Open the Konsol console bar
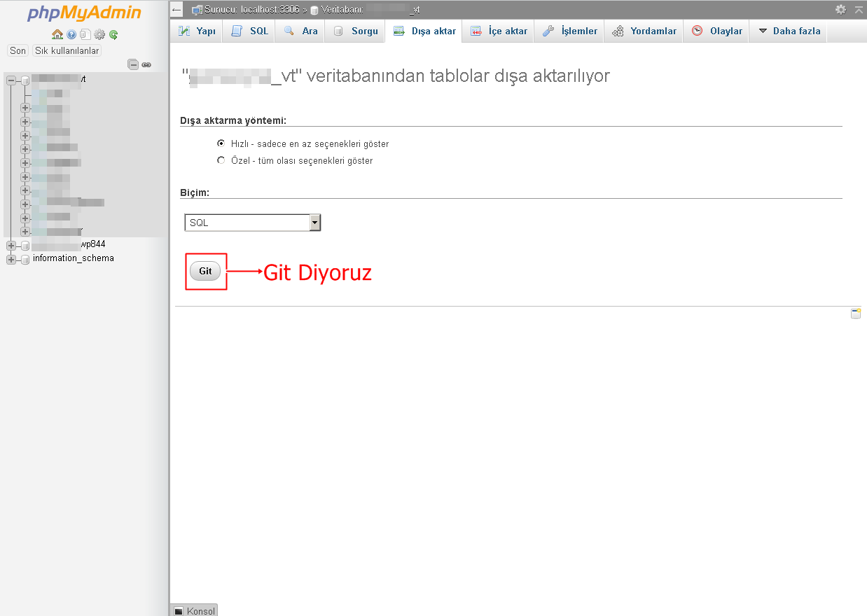This screenshot has height=616, width=867. pyautogui.click(x=194, y=610)
